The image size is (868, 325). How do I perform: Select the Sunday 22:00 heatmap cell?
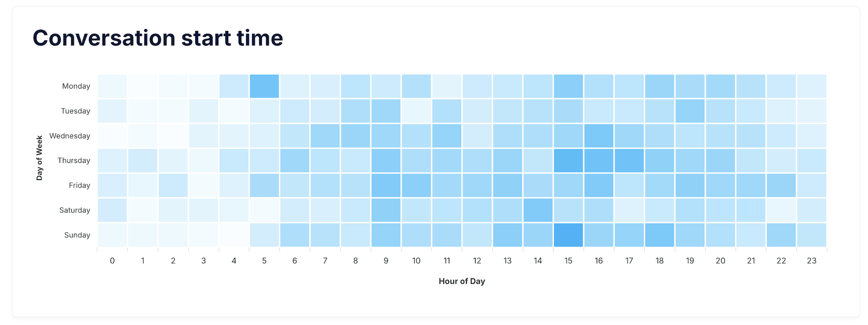(x=781, y=235)
